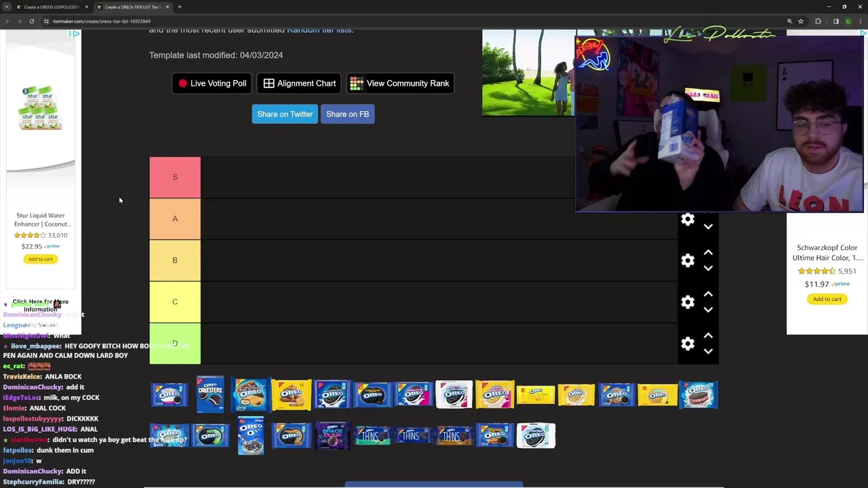Viewport: 868px width, 488px height.
Task: Share on FB
Action: click(347, 114)
